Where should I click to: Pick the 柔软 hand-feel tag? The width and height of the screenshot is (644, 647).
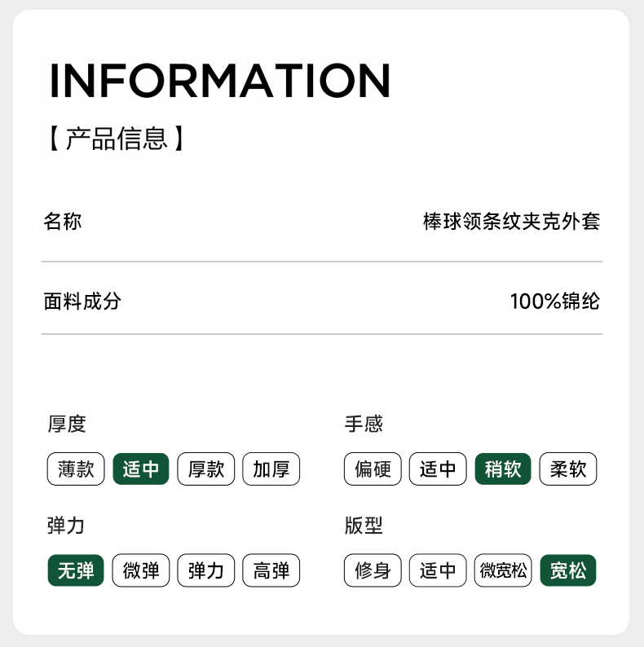click(x=568, y=469)
